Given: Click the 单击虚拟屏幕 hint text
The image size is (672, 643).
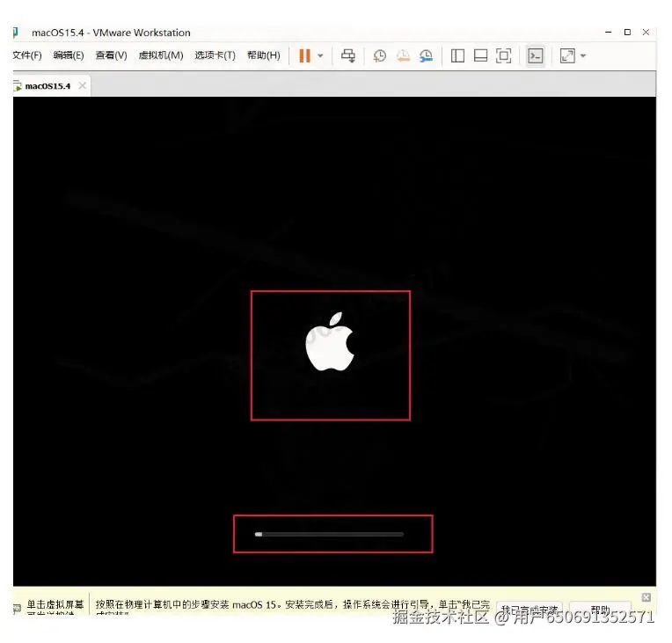Looking at the screenshot, I should tap(55, 604).
